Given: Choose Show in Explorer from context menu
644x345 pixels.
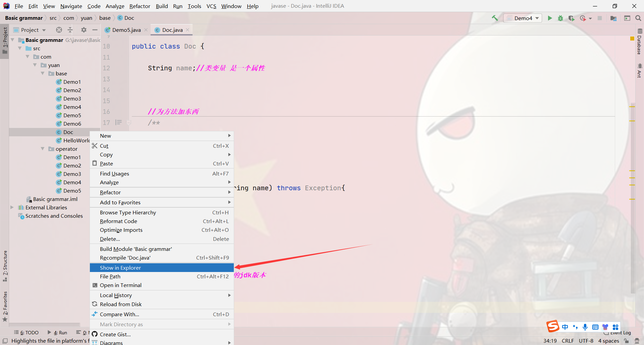Looking at the screenshot, I should [162, 268].
